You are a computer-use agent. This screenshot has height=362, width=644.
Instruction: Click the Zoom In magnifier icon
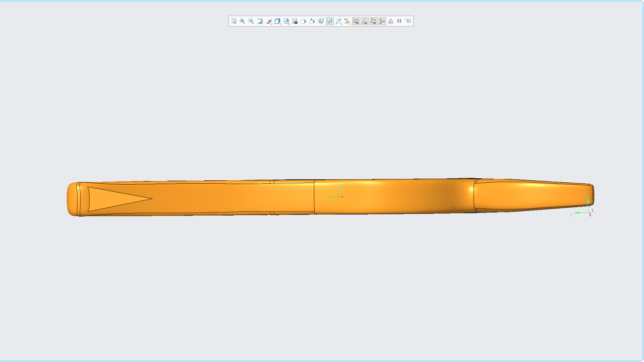click(243, 21)
